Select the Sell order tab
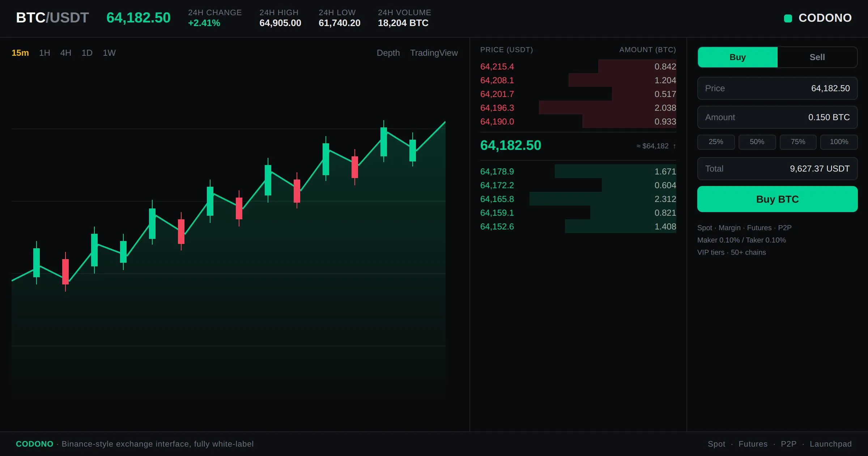The width and height of the screenshot is (868, 456). [x=817, y=57]
